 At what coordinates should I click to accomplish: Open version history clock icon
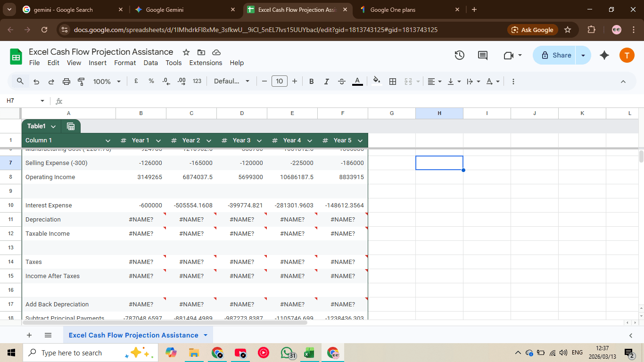point(460,55)
